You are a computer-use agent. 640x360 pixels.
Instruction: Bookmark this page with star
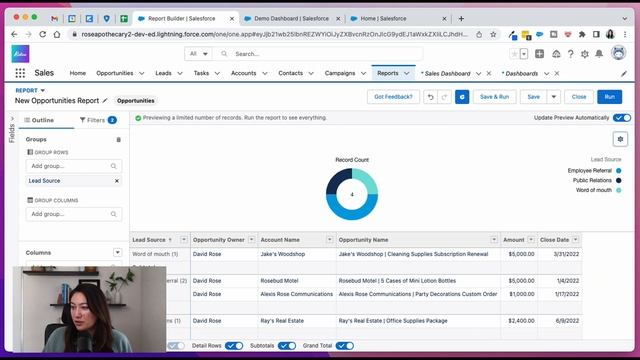[x=493, y=34]
